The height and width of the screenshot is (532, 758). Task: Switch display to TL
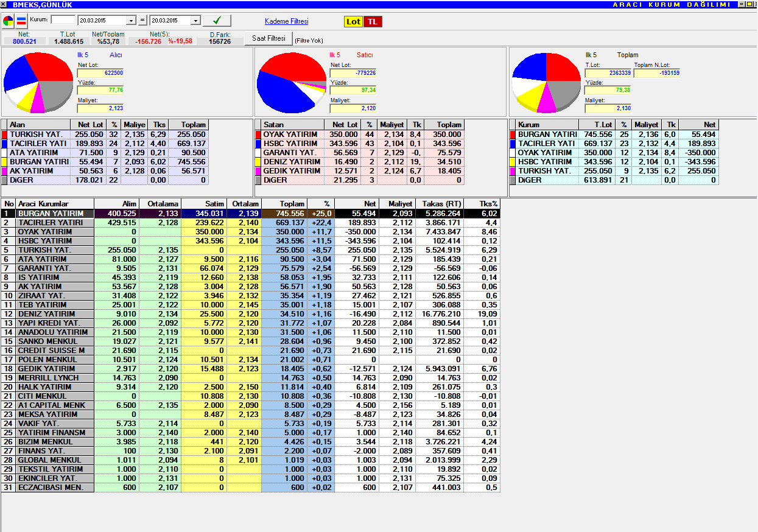(373, 21)
